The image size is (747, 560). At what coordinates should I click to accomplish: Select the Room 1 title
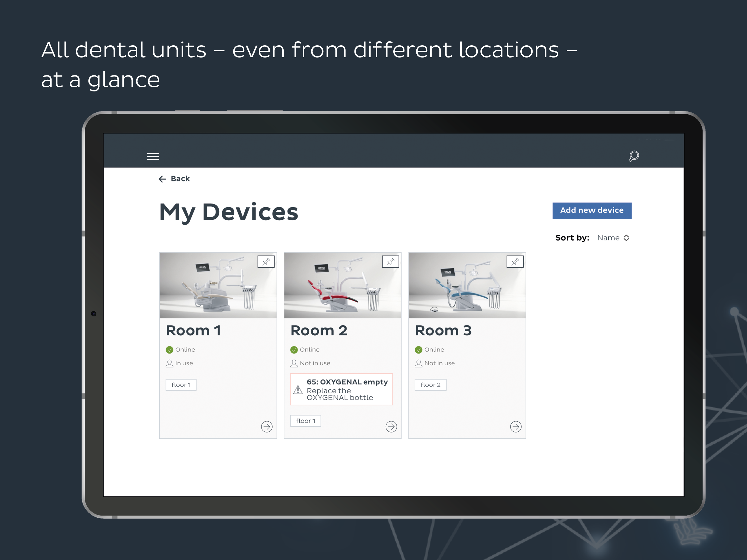[194, 330]
